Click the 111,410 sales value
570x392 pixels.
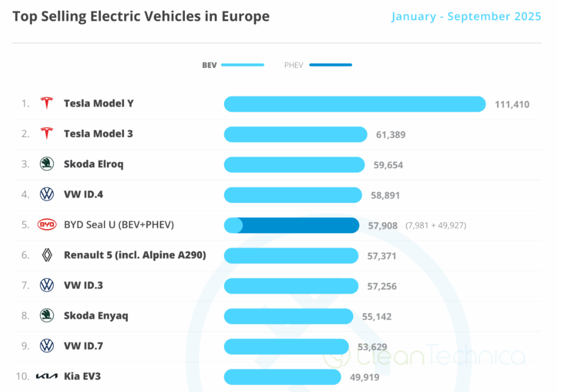(x=512, y=104)
